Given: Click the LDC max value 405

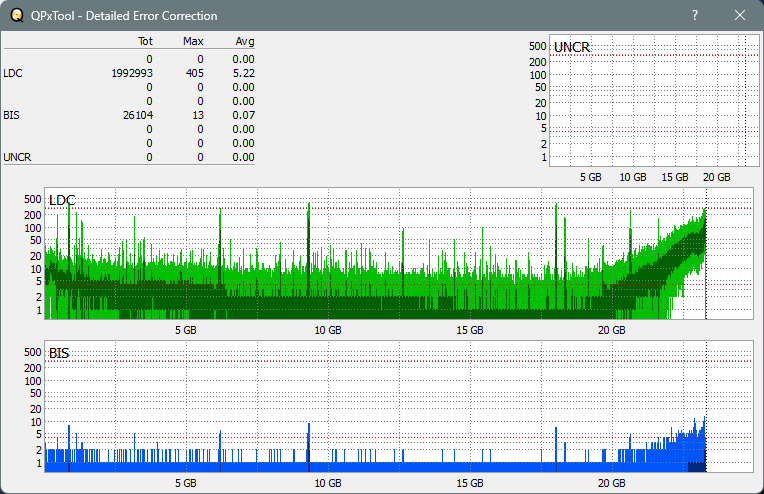Looking at the screenshot, I should 195,73.
